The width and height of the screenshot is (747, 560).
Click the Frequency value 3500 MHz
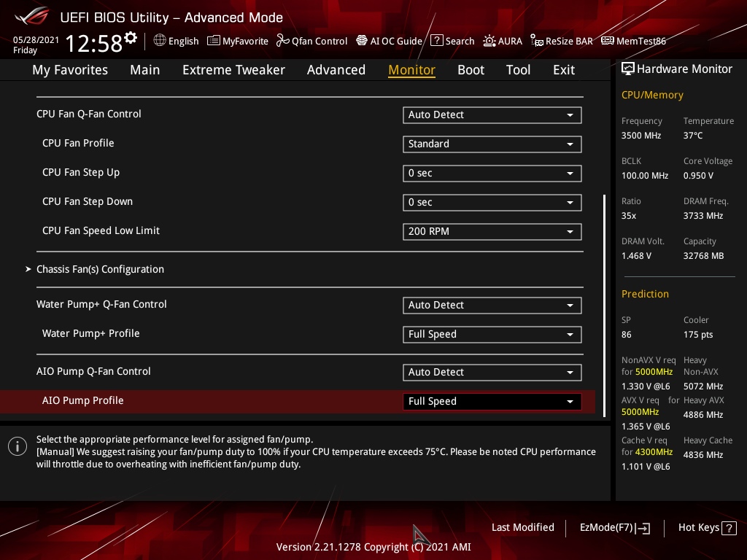640,136
